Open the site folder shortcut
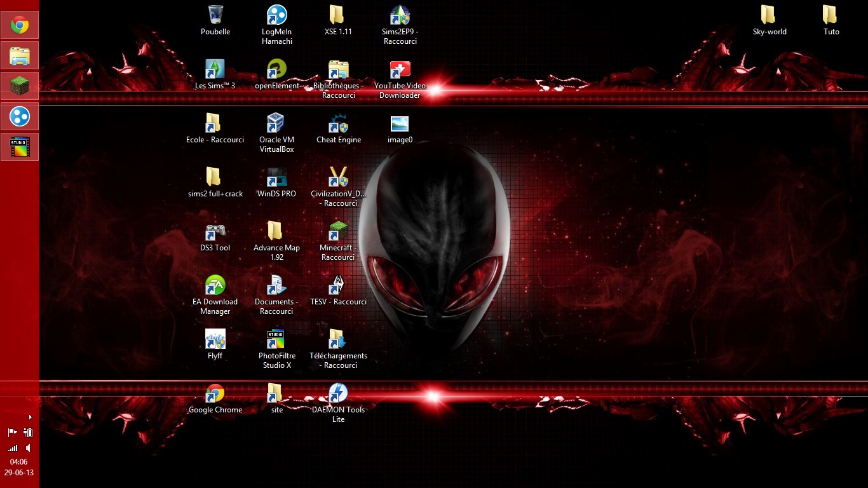Viewport: 868px width, 488px height. tap(277, 398)
